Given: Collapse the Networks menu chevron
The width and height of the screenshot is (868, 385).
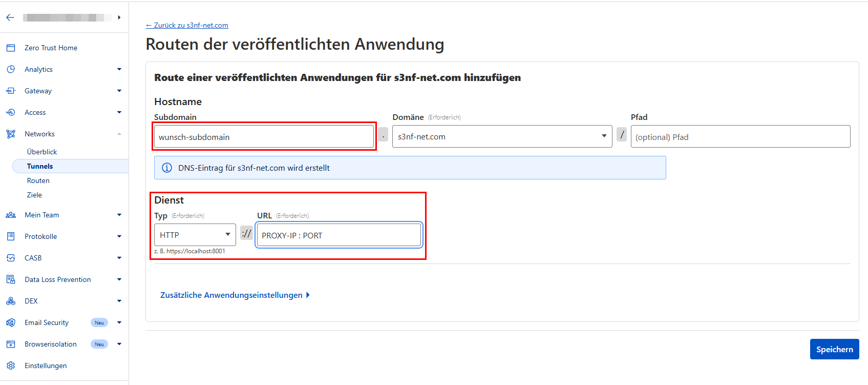Looking at the screenshot, I should (119, 134).
